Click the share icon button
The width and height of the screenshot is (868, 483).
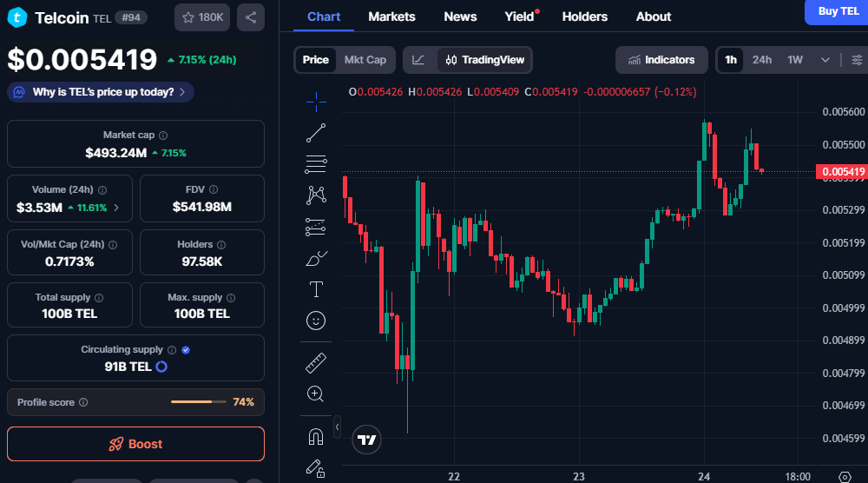tap(250, 17)
